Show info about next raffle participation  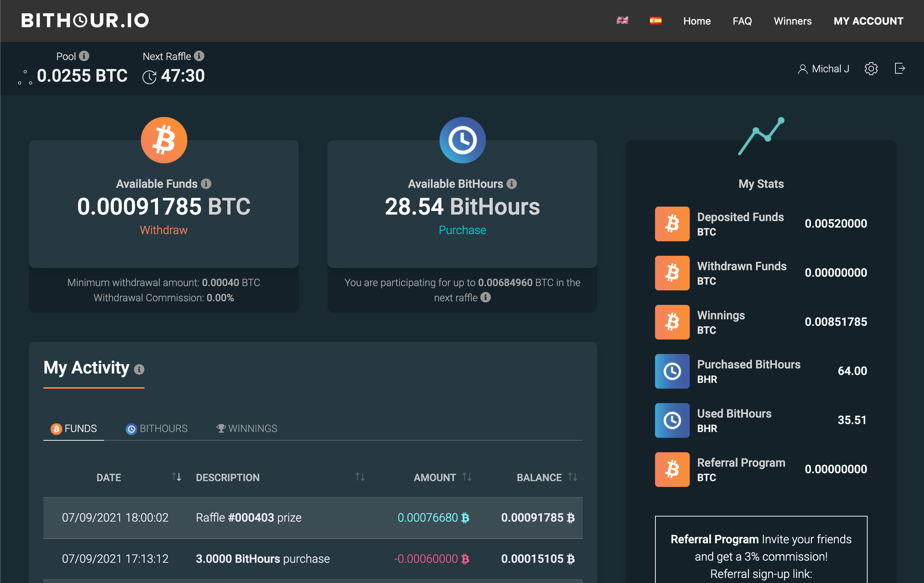tap(485, 297)
